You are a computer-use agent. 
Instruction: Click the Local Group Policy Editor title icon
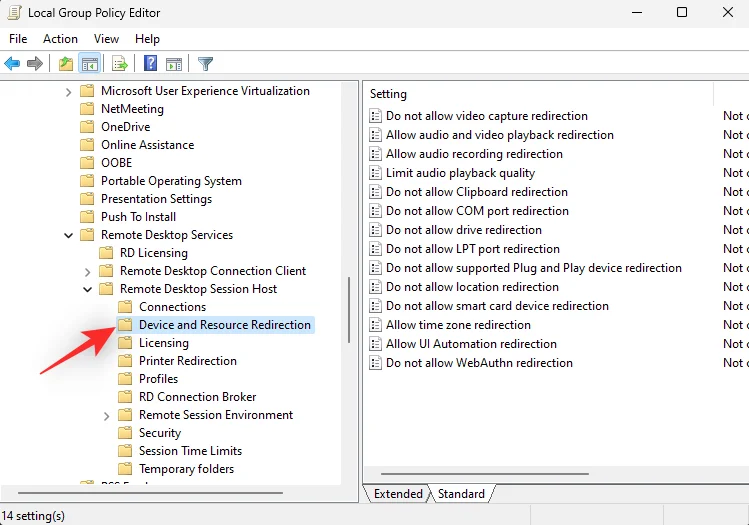(x=14, y=12)
